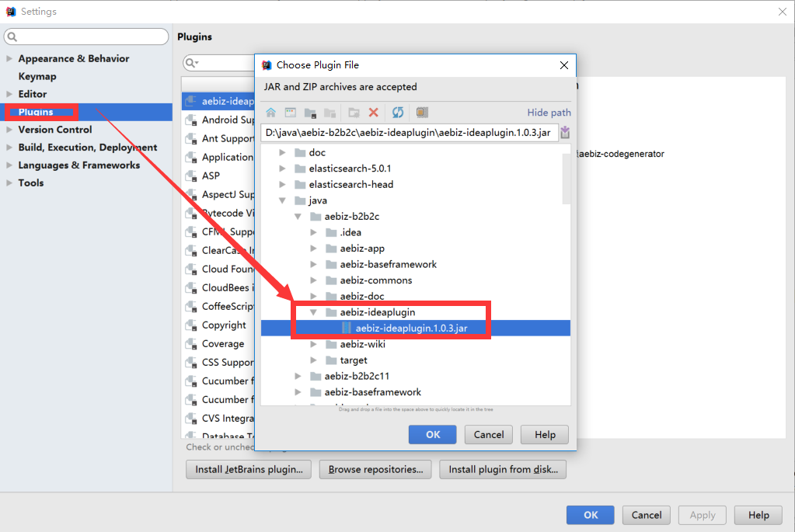Confirm file choice with dialog OK
This screenshot has width=795, height=532.
pyautogui.click(x=433, y=435)
